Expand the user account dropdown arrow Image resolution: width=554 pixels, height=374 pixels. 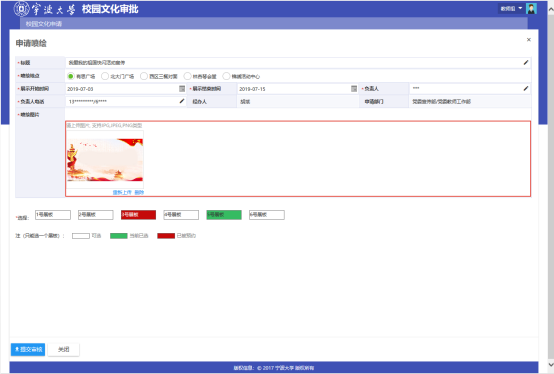[x=520, y=8]
